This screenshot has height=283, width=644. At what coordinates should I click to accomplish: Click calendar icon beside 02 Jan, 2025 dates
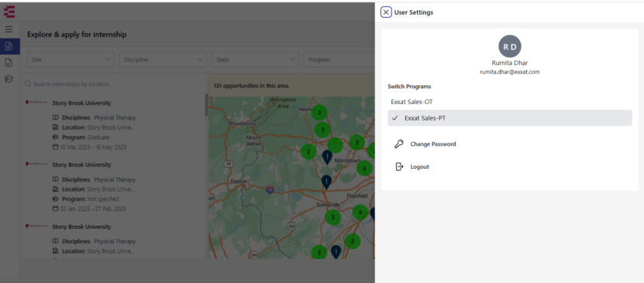pos(56,209)
